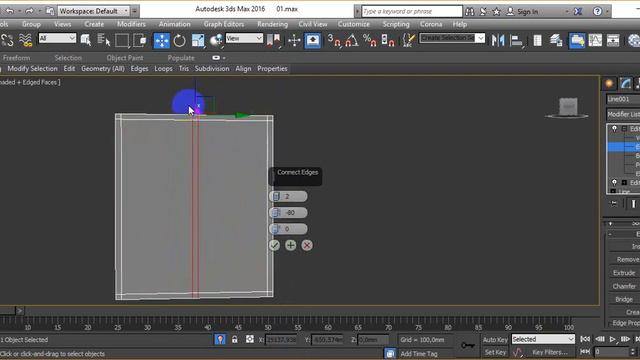This screenshot has width=640, height=360.
Task: Open the Curve Editor icon
Action: tap(595, 40)
